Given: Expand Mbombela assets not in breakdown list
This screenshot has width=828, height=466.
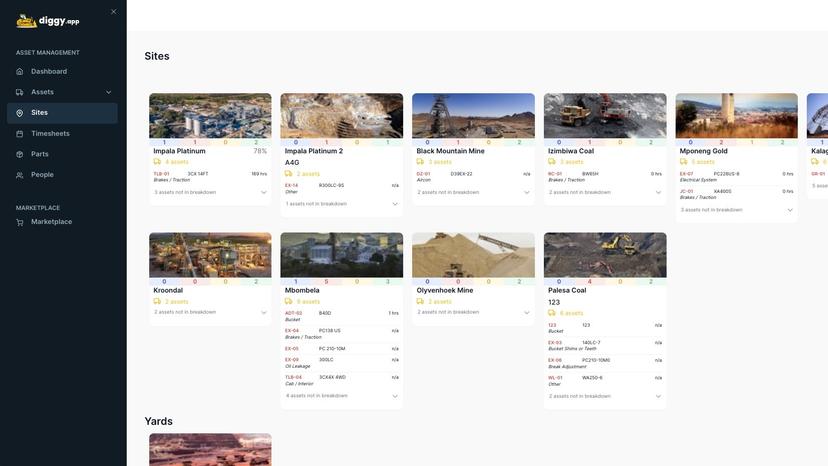Looking at the screenshot, I should tap(395, 396).
